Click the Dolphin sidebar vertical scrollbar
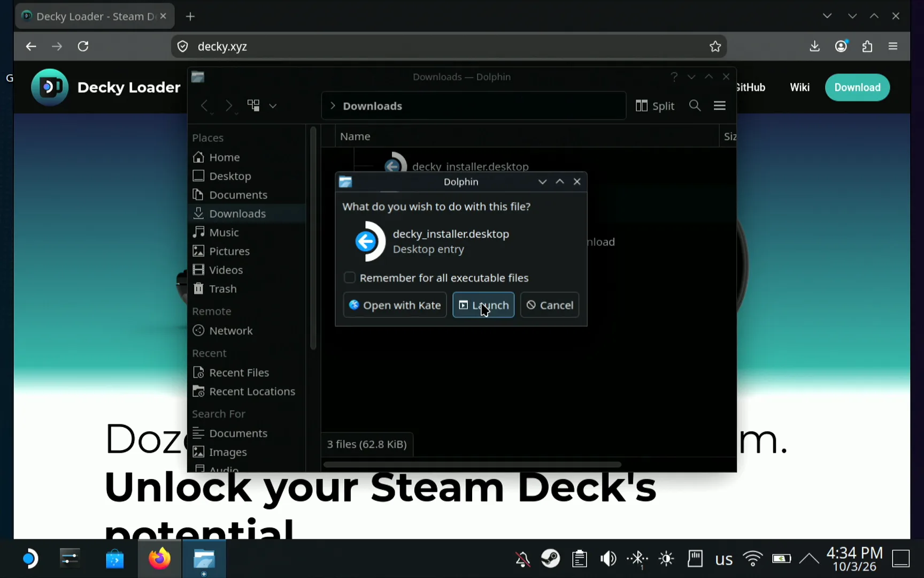The height and width of the screenshot is (578, 924). 313,238
